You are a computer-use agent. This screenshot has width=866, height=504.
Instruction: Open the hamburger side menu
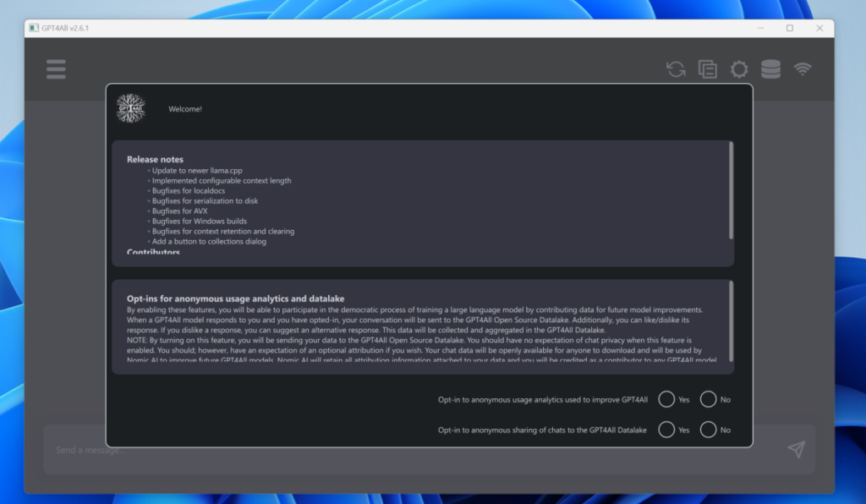click(56, 69)
